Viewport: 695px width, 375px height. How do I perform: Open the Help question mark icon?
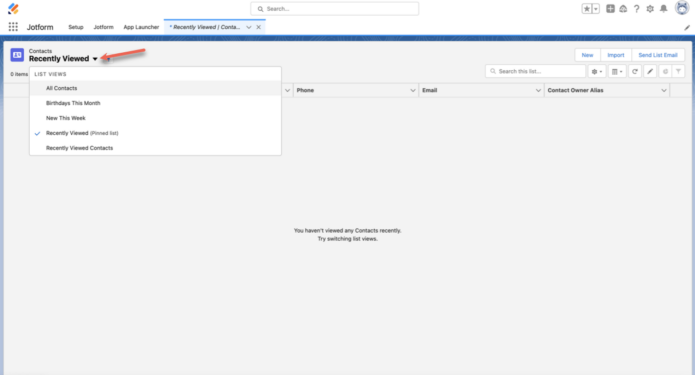point(636,9)
